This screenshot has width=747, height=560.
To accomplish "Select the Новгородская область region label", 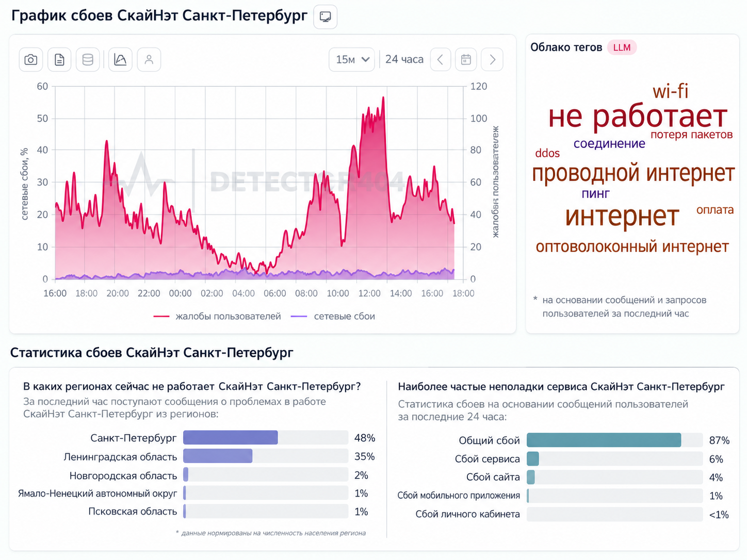I will tap(123, 475).
